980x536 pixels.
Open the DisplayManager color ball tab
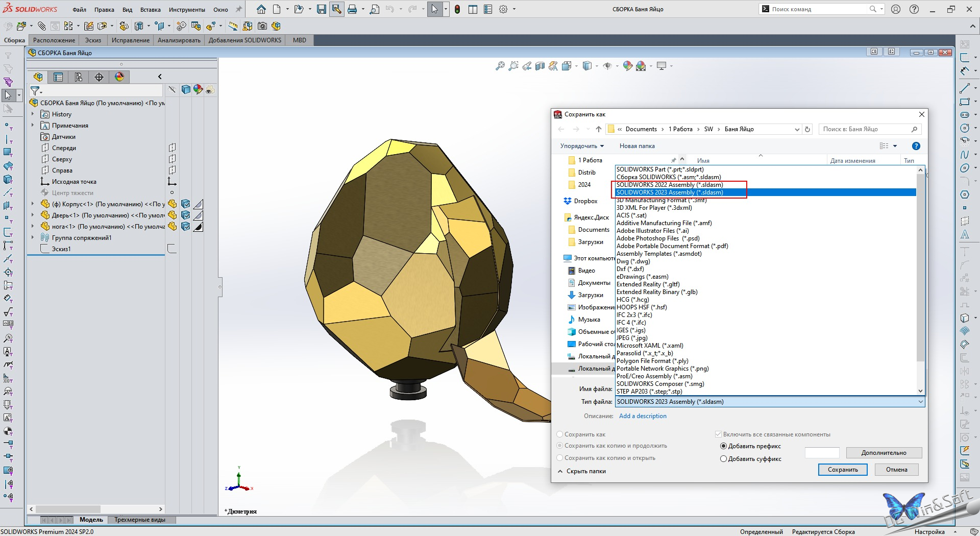point(119,77)
